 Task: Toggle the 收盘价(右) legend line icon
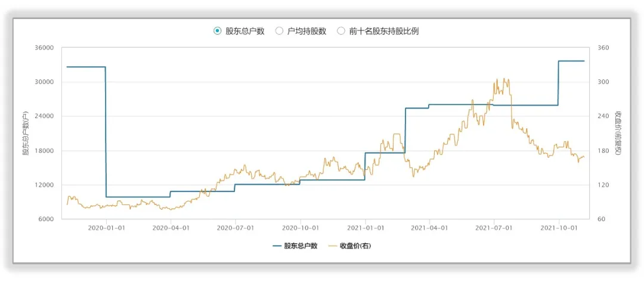coord(332,246)
